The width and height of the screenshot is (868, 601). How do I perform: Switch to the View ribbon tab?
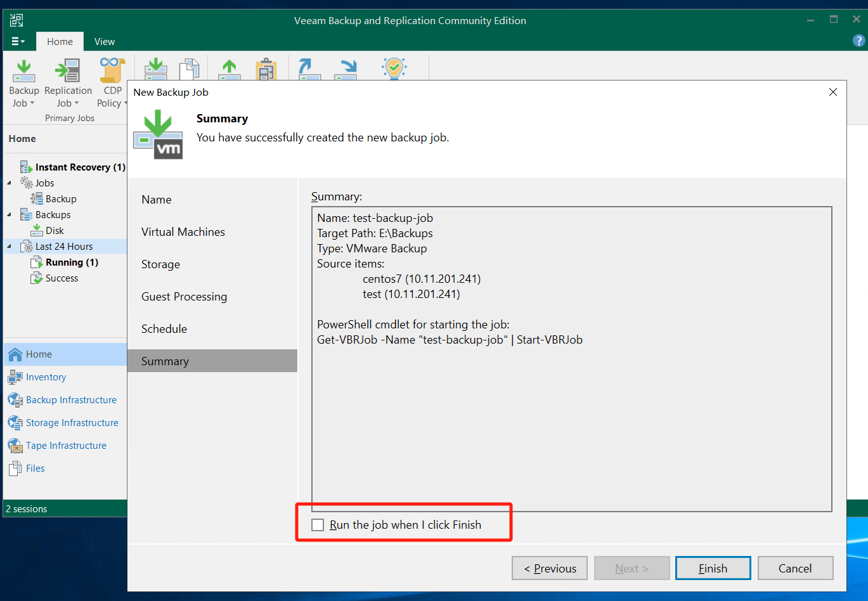[x=105, y=41]
